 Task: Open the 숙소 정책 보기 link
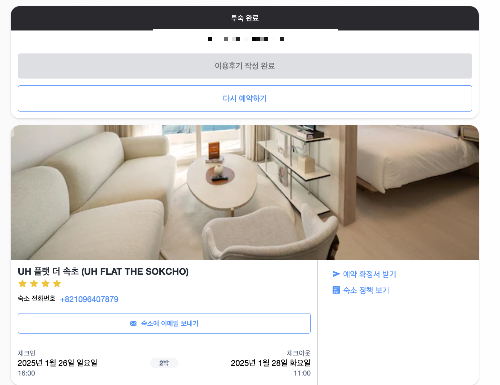(366, 290)
